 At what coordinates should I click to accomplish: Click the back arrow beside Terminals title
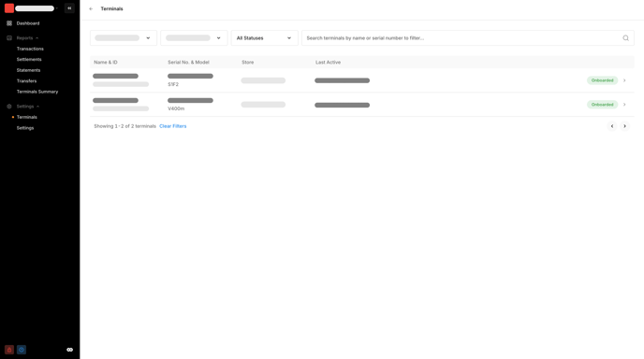91,8
